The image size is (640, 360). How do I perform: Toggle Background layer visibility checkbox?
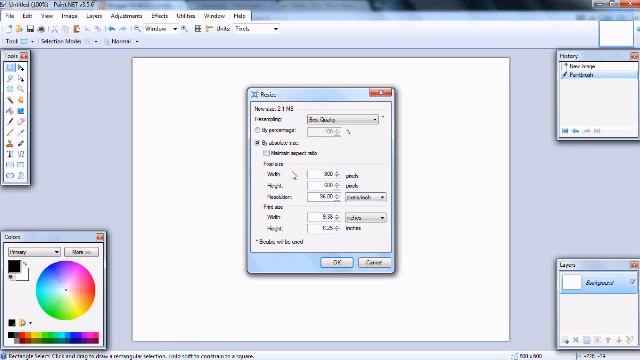click(633, 282)
